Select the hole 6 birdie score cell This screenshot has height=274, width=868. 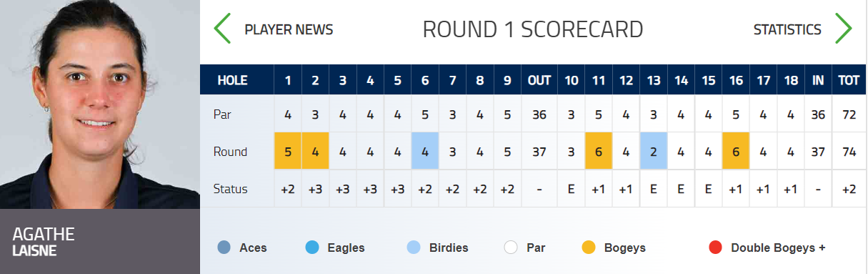pos(425,151)
